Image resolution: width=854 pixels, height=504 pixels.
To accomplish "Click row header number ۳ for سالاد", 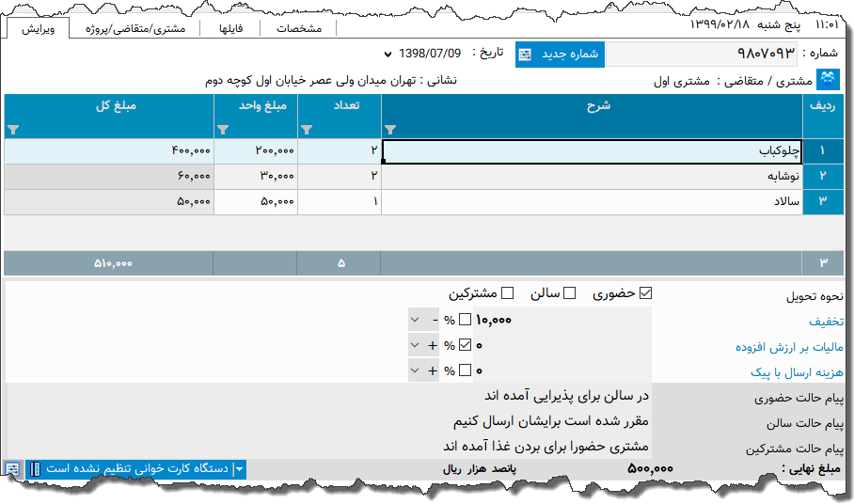I will click(823, 202).
